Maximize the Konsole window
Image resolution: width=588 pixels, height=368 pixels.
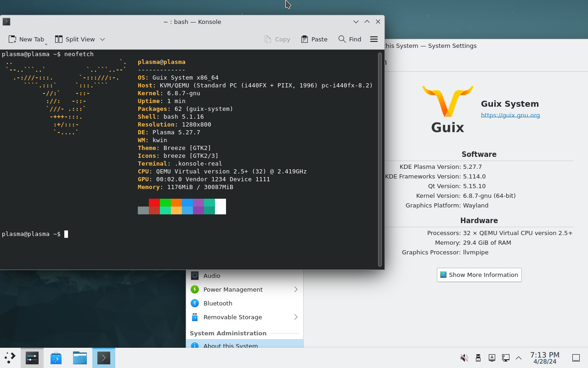[x=367, y=22]
